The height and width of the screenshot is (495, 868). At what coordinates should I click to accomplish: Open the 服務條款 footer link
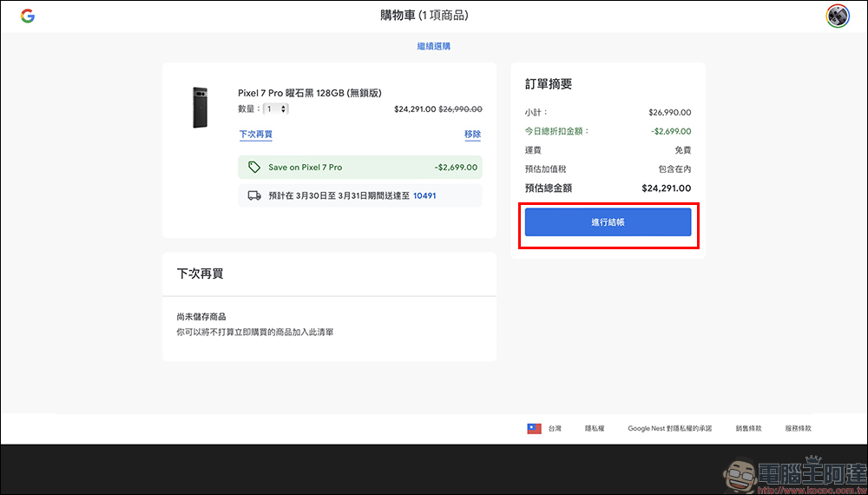click(x=798, y=428)
